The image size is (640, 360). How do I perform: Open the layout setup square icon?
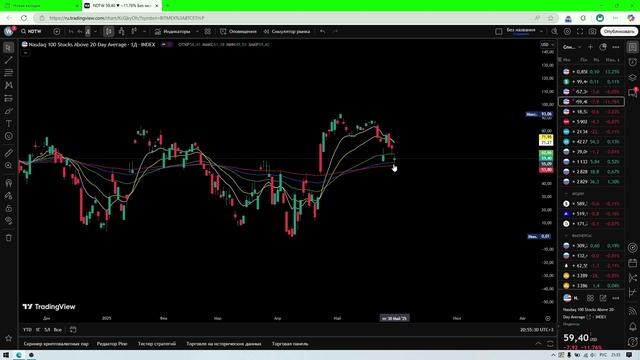499,31
